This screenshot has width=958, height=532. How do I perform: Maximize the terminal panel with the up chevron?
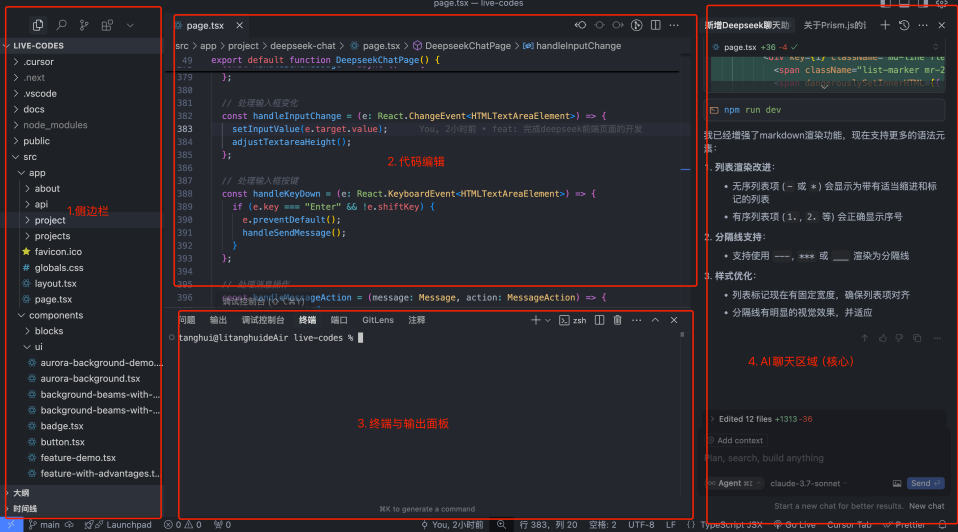point(656,320)
